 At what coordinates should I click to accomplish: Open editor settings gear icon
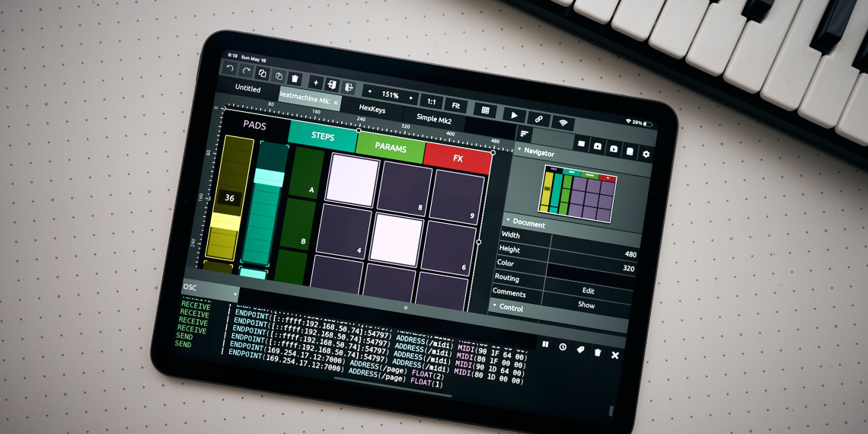[x=646, y=154]
